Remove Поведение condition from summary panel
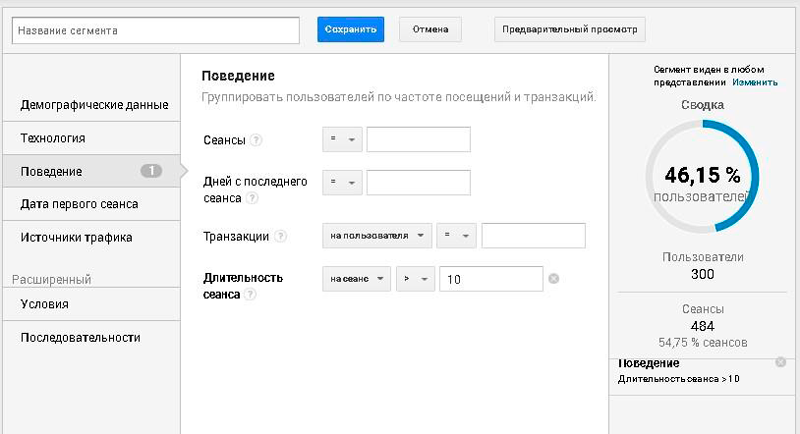 click(x=781, y=362)
